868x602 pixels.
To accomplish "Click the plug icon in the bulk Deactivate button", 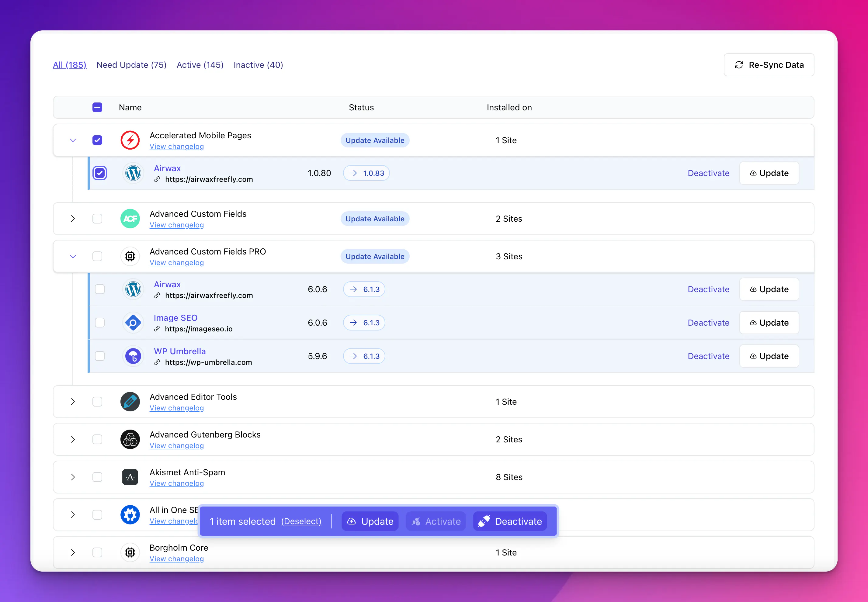I will click(x=484, y=521).
